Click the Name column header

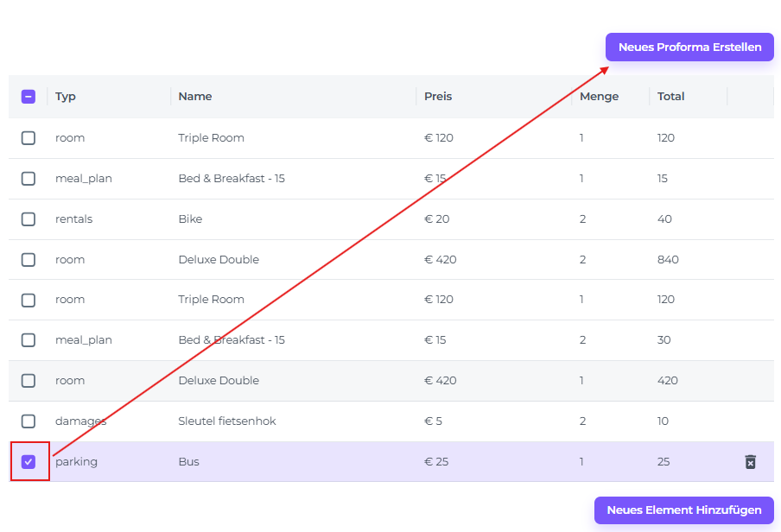(195, 97)
